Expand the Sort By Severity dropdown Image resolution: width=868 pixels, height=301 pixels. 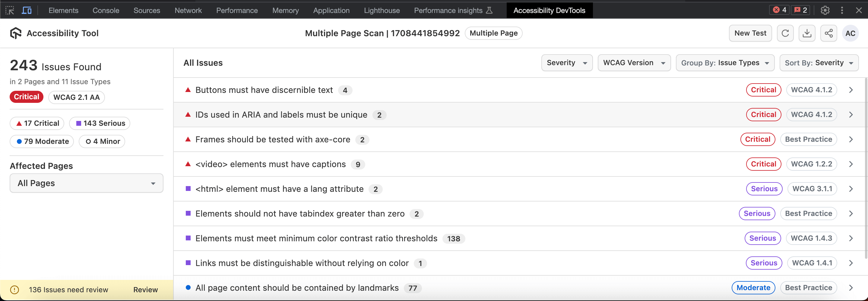point(819,63)
